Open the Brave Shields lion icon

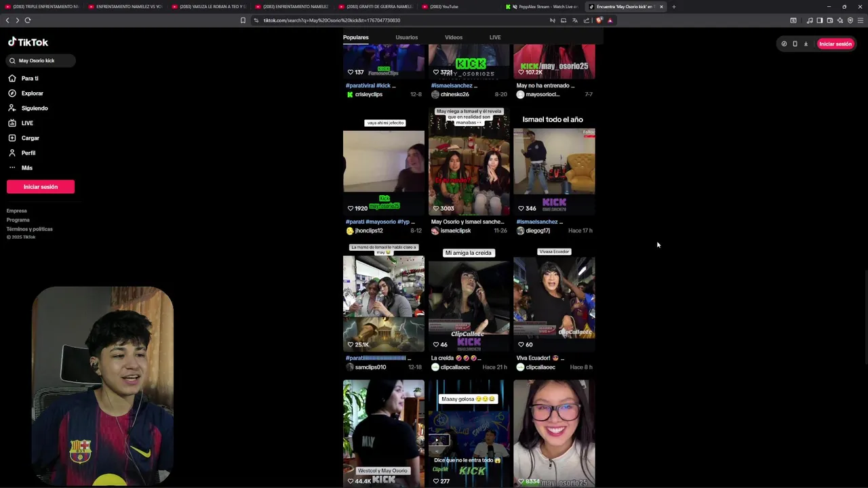599,20
